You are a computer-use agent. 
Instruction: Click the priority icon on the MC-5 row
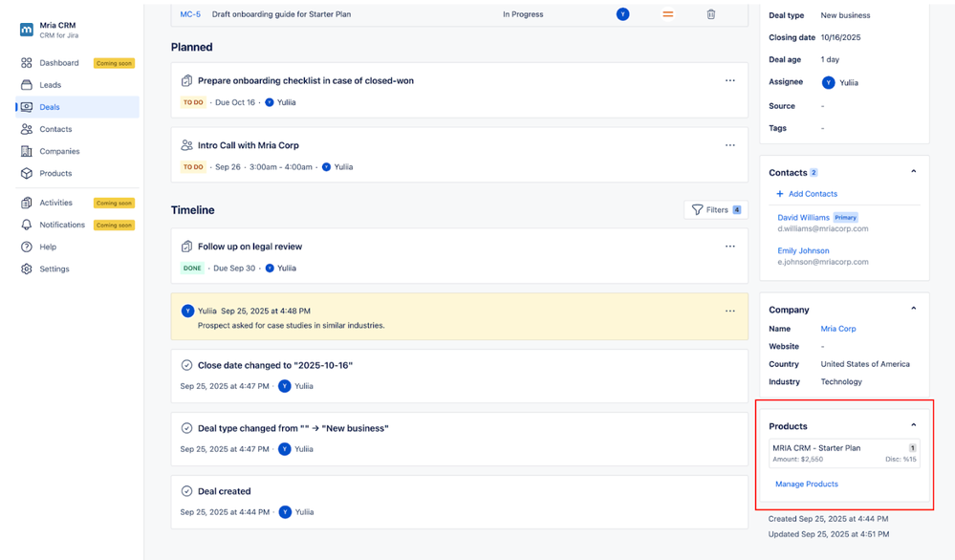click(x=667, y=14)
